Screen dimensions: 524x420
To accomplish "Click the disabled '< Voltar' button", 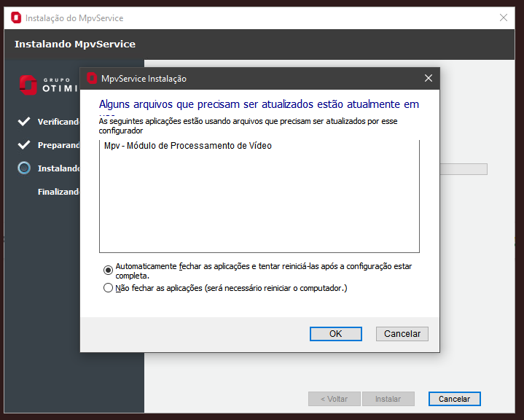I will (335, 399).
